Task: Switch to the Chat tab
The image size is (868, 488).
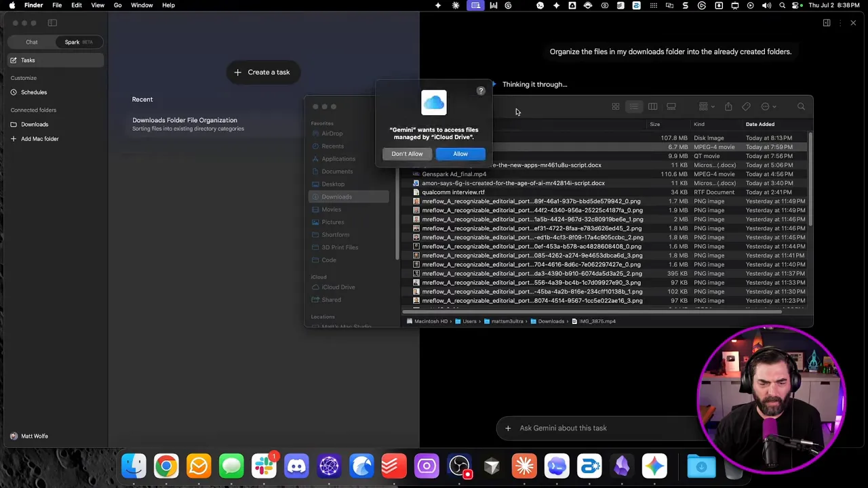Action: pos(32,42)
